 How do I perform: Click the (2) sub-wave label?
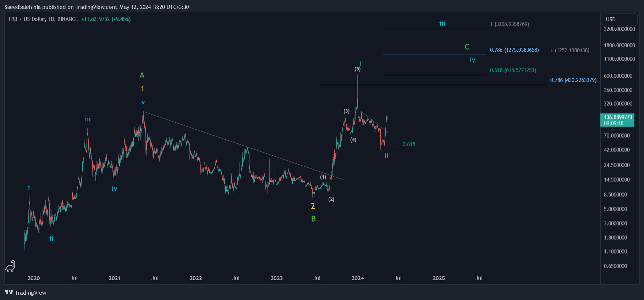tap(331, 199)
